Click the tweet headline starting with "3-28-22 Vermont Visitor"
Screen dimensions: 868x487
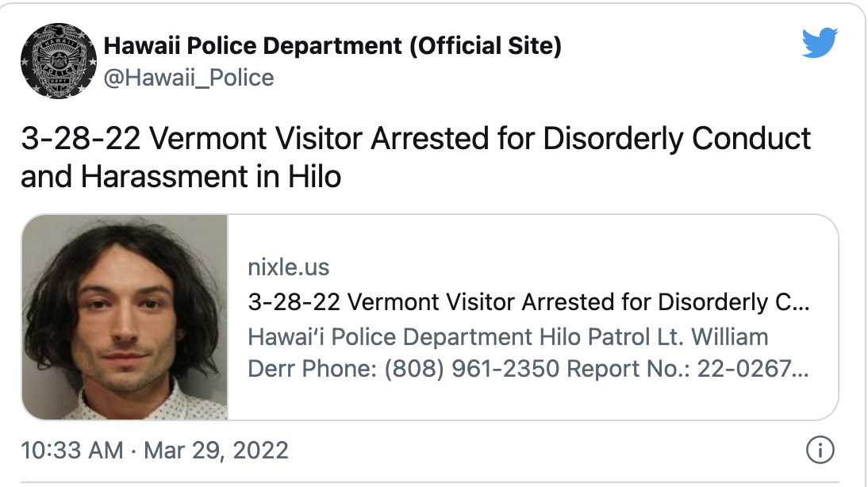[x=416, y=139]
